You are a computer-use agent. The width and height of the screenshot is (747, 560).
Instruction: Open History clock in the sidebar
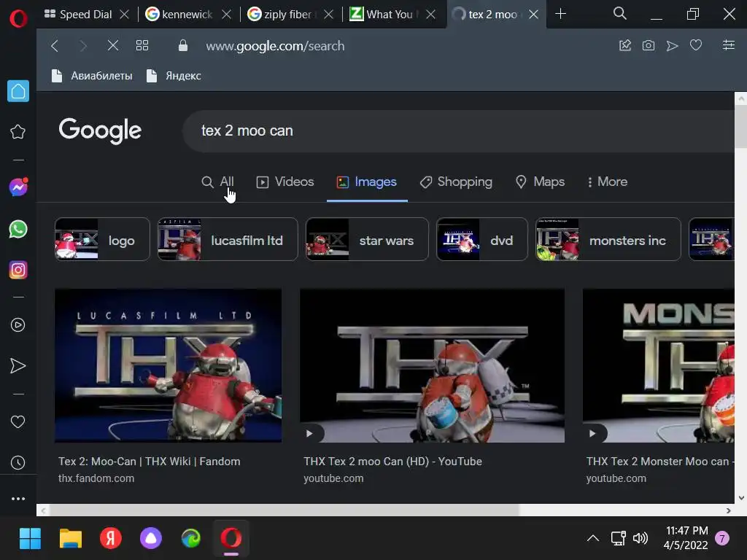[x=18, y=462]
